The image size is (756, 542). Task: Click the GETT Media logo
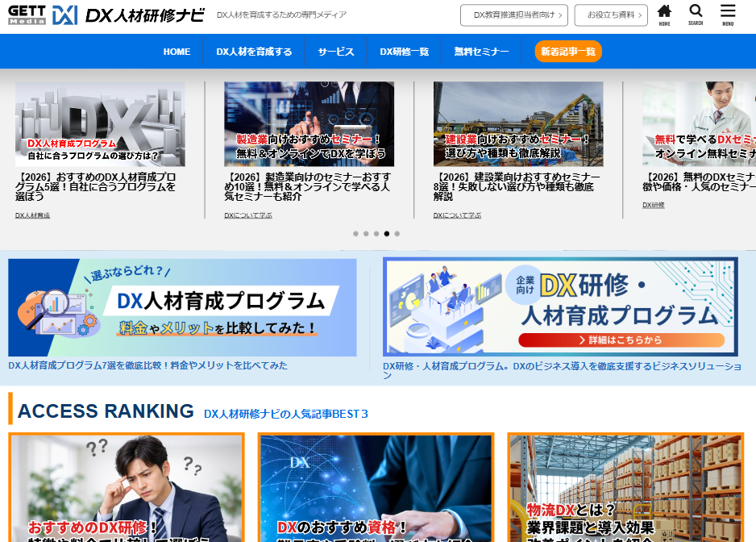click(27, 15)
